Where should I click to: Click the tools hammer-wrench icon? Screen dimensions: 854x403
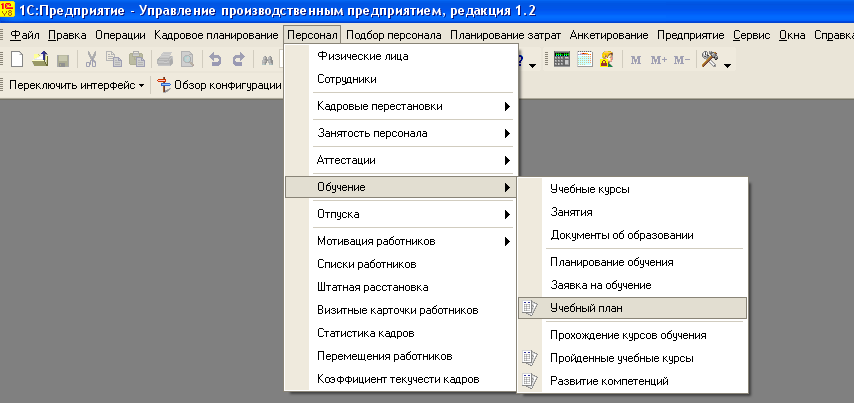710,59
